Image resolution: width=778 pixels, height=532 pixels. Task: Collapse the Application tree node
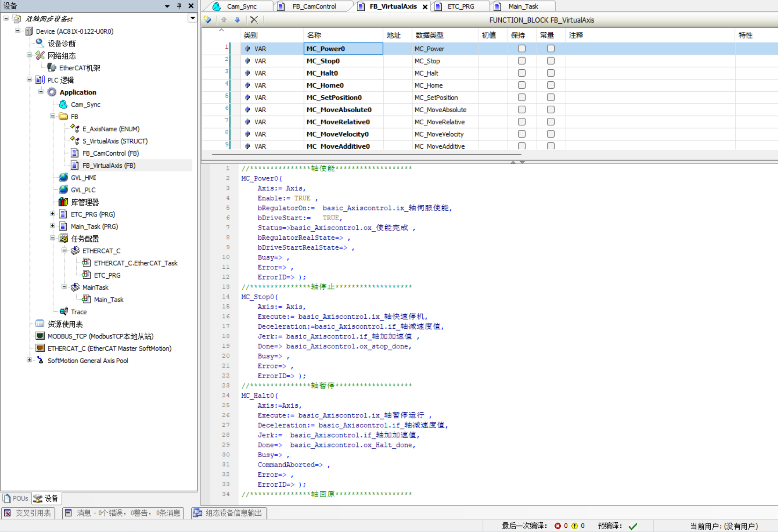coord(41,91)
